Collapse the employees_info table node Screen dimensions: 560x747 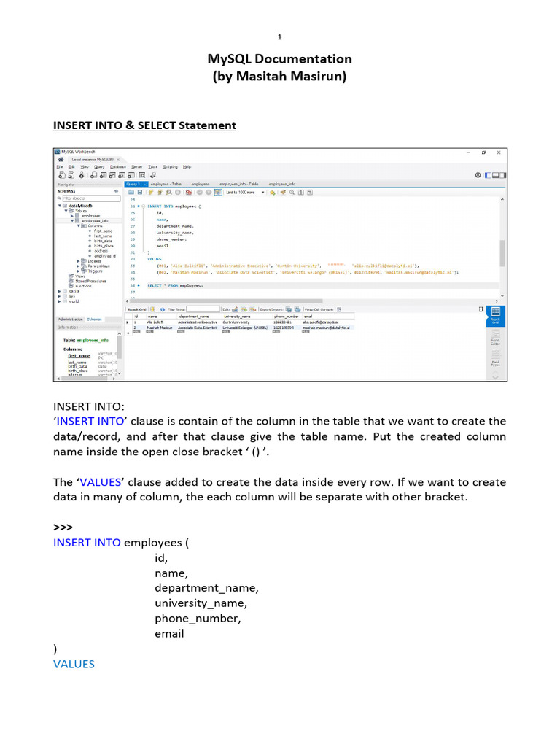72,220
